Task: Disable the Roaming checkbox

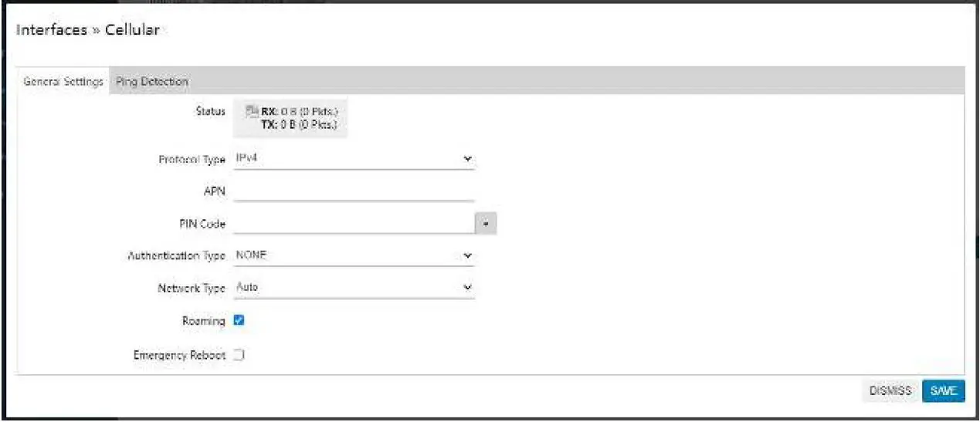Action: point(239,321)
